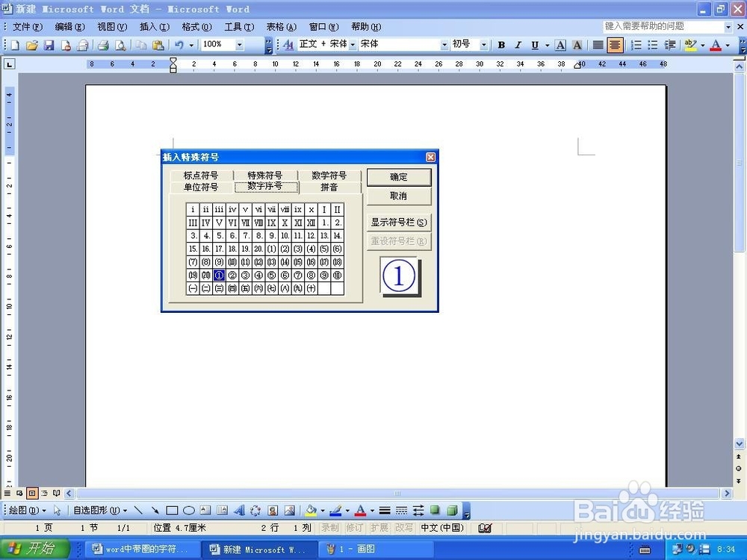Image resolution: width=747 pixels, height=560 pixels.
Task: Open the shadow style icon
Action: pyautogui.click(x=435, y=511)
